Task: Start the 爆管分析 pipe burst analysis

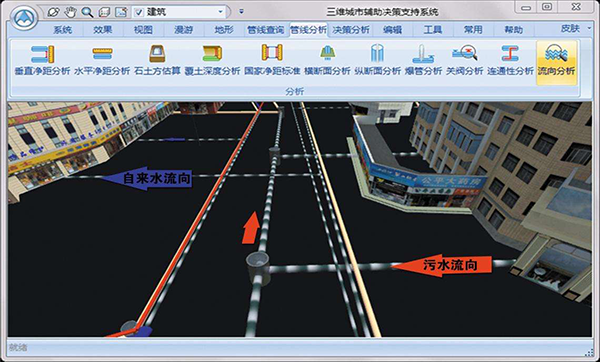Action: tap(423, 60)
